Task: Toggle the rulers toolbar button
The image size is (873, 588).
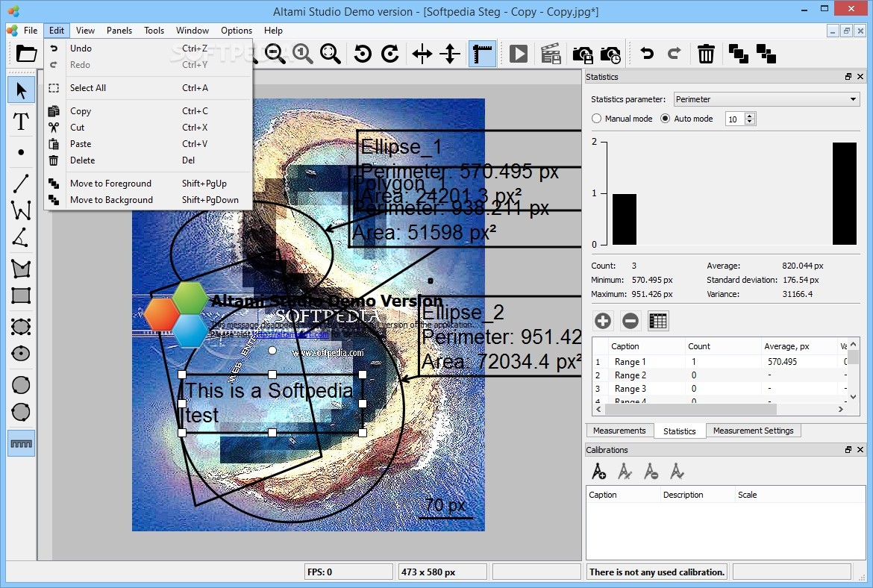Action: [x=482, y=54]
